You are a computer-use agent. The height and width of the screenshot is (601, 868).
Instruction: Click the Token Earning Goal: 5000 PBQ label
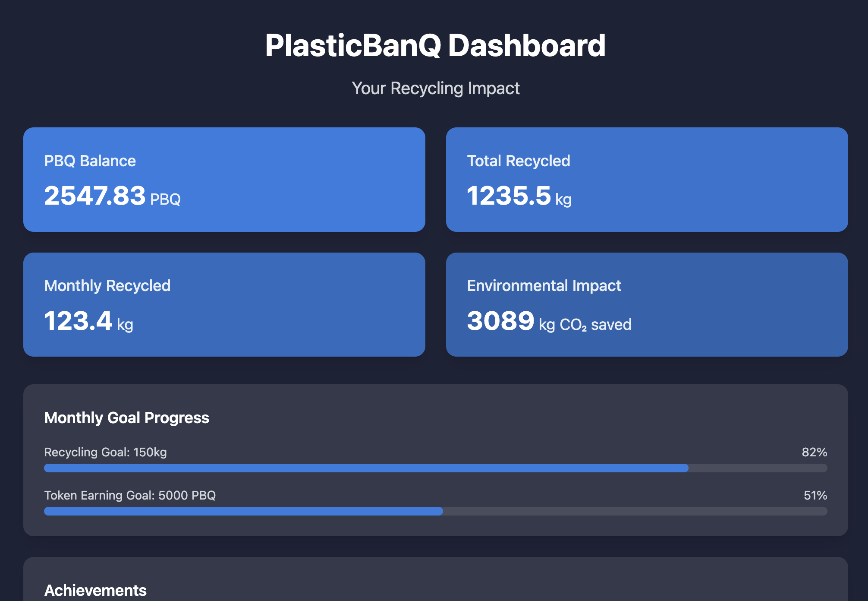pyautogui.click(x=130, y=496)
